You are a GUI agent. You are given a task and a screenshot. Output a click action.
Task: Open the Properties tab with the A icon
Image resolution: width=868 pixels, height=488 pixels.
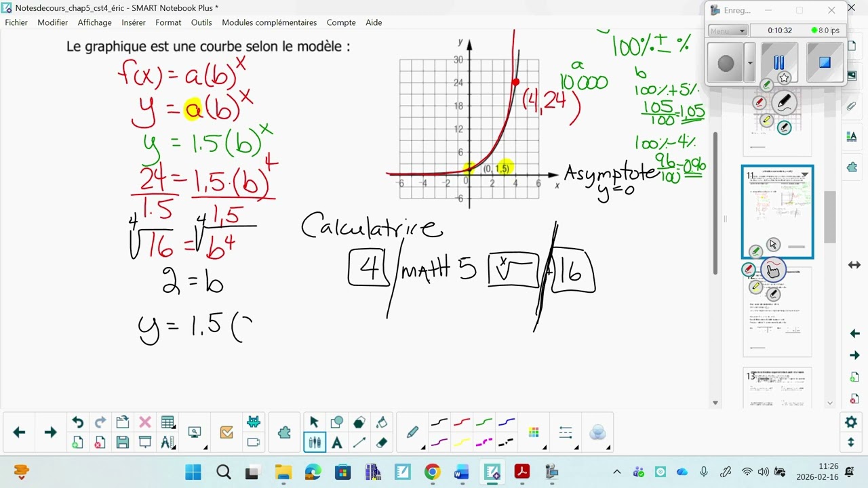coord(851,136)
